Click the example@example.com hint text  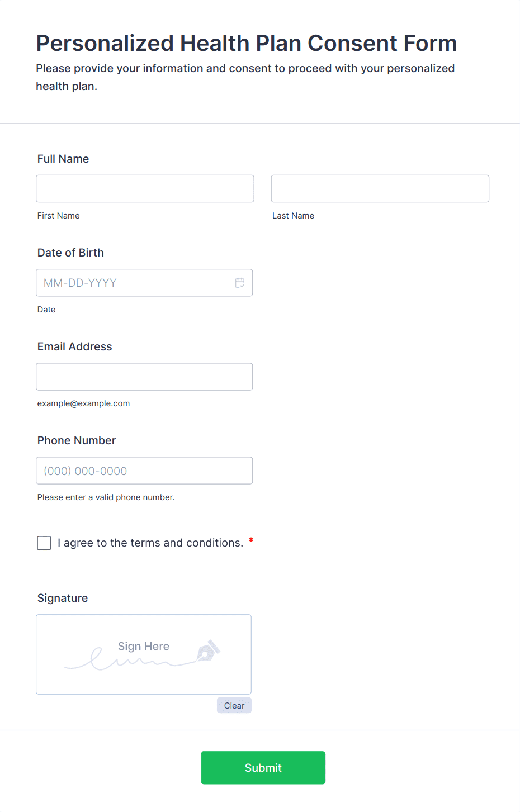click(x=83, y=403)
